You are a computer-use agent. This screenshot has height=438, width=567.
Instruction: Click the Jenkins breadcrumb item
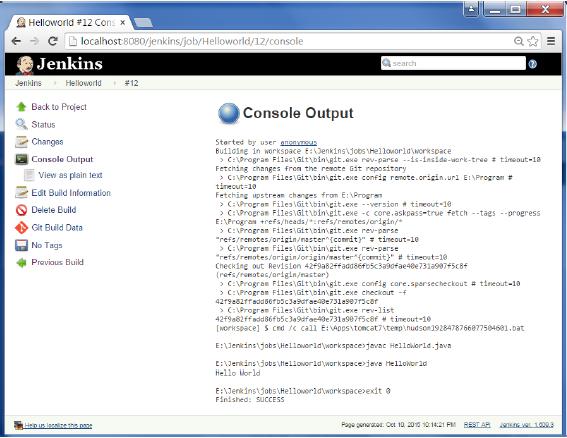coord(28,83)
